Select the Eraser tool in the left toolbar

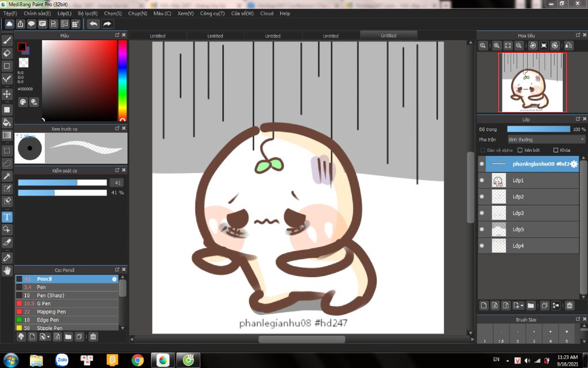point(7,53)
